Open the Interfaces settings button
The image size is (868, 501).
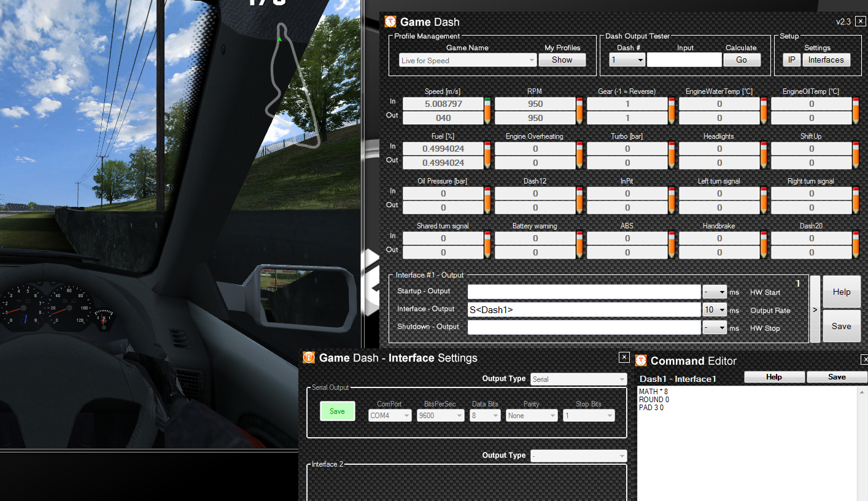[x=826, y=60]
